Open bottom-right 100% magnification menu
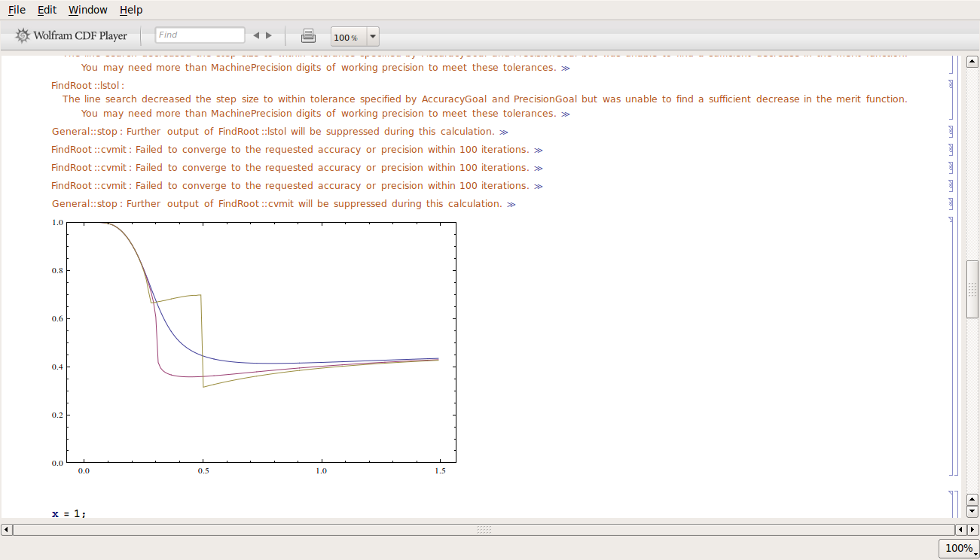The width and height of the screenshot is (980, 560). (x=959, y=548)
